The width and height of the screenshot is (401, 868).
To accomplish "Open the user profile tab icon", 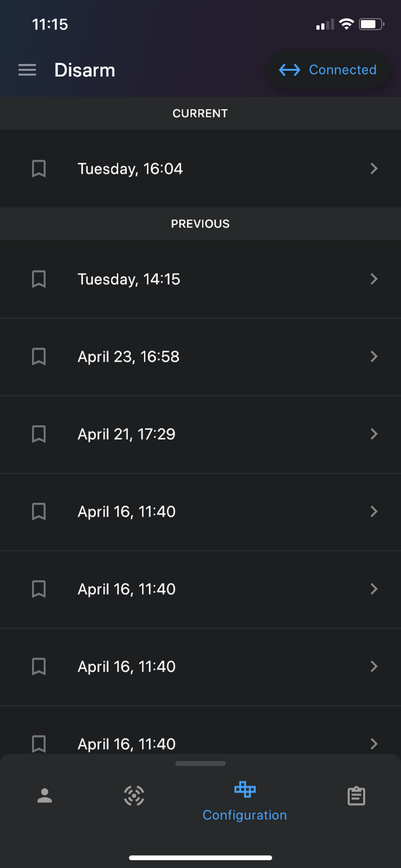I will coord(45,796).
